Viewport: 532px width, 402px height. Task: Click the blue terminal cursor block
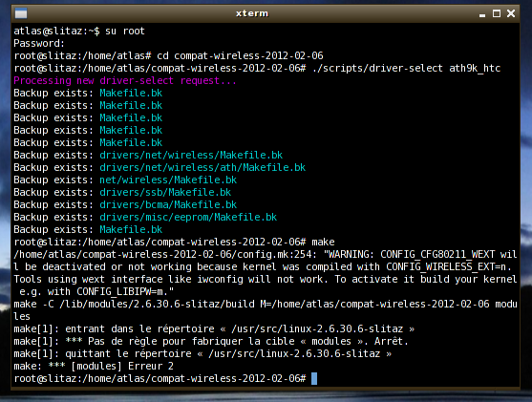314,378
